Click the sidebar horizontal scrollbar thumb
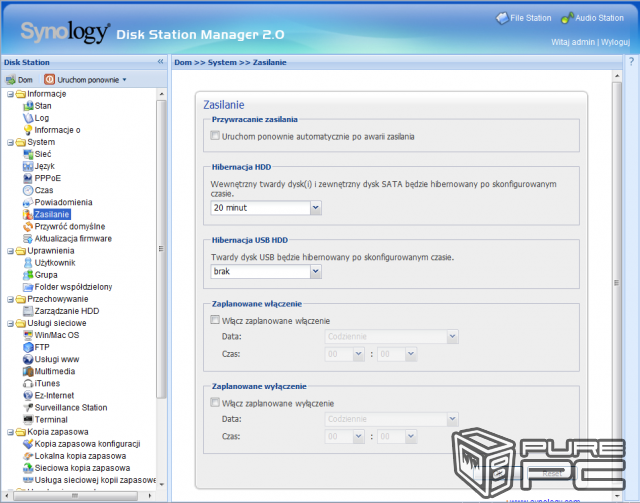 (x=76, y=496)
